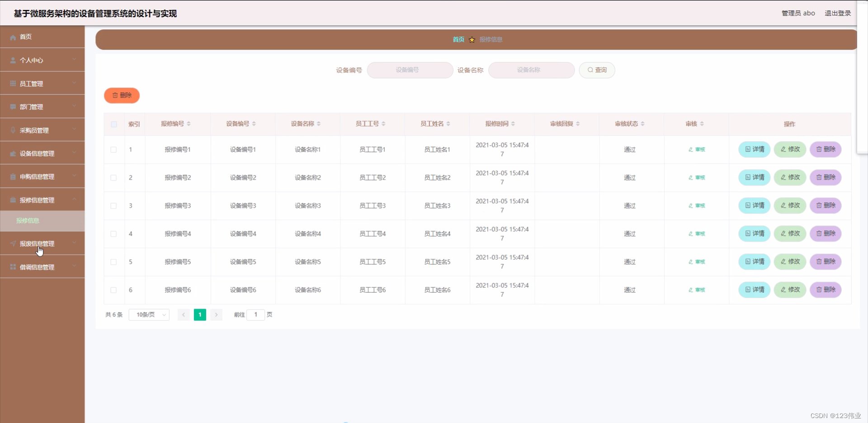Click the 删除 icon button on row 6

[x=818, y=290]
